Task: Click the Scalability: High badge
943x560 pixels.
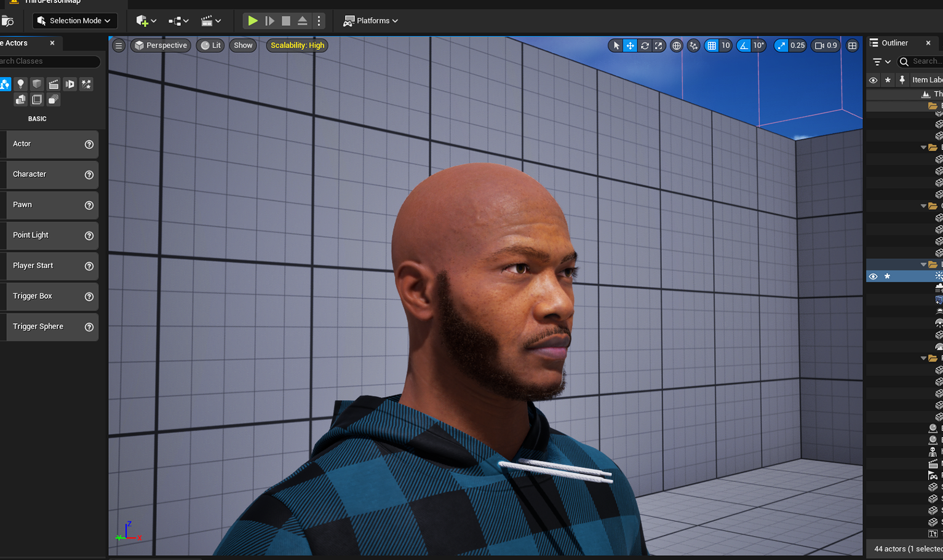Action: coord(297,45)
